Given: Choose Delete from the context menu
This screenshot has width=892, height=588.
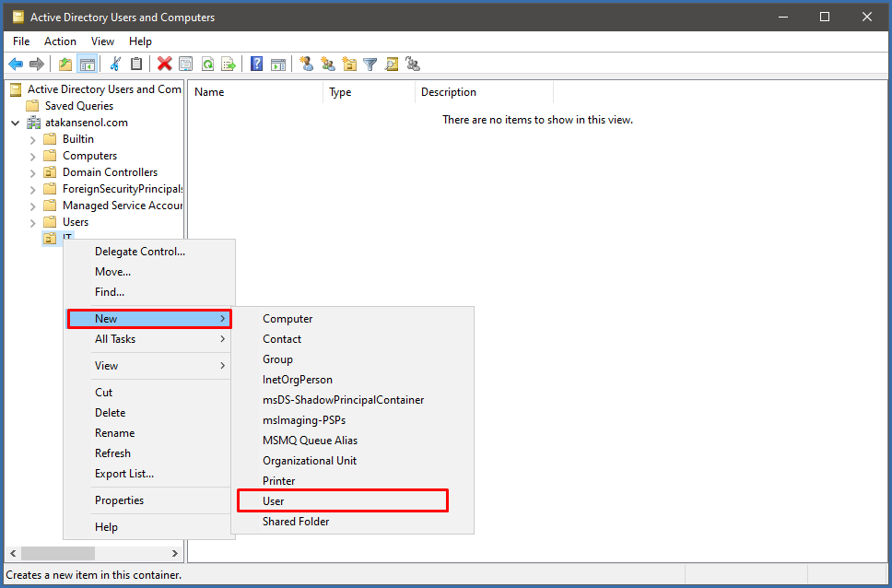Looking at the screenshot, I should click(149, 413).
